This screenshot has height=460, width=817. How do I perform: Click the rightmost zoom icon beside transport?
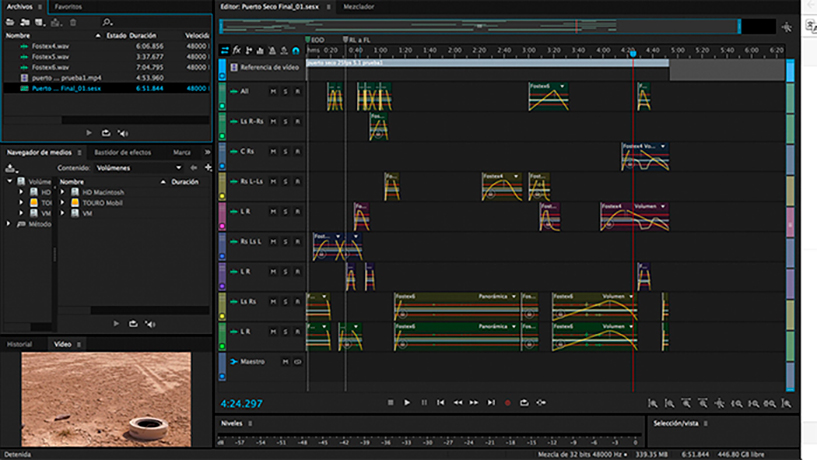pyautogui.click(x=786, y=403)
